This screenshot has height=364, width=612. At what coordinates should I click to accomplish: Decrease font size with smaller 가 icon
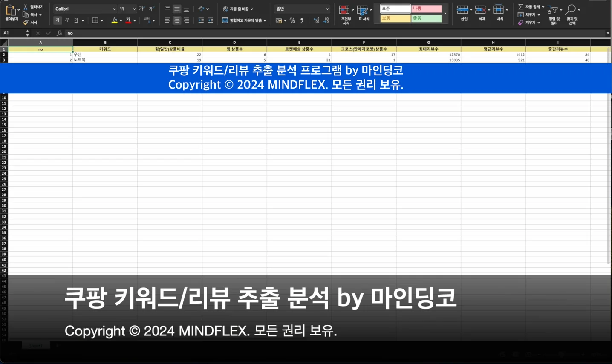click(151, 9)
